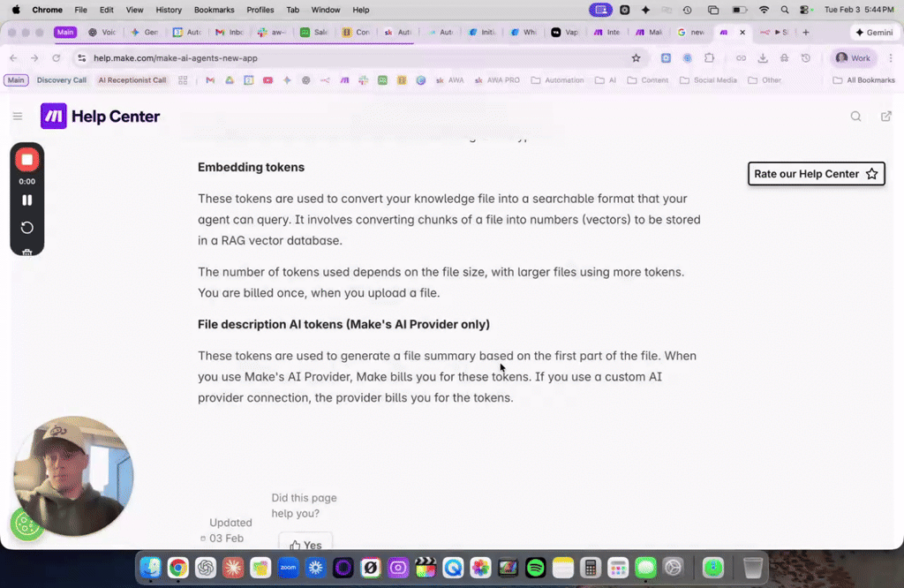Open the Help Center sidebar menu
Image resolution: width=904 pixels, height=588 pixels.
click(x=18, y=116)
